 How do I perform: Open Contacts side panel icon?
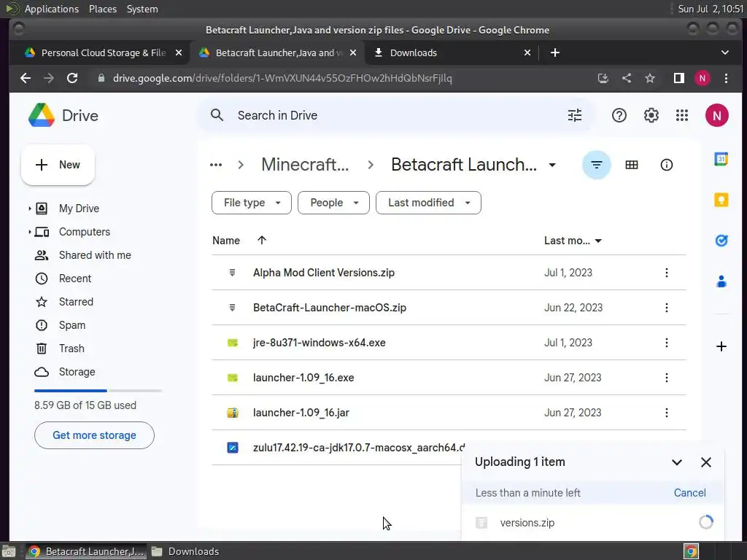[721, 281]
